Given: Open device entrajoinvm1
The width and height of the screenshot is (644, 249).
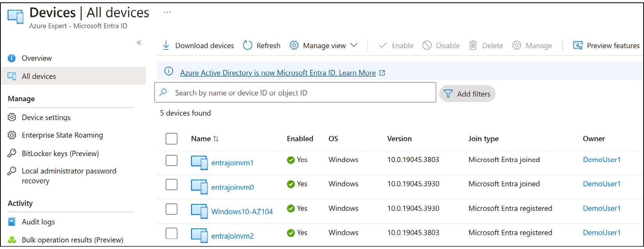Looking at the screenshot, I should pos(232,163).
